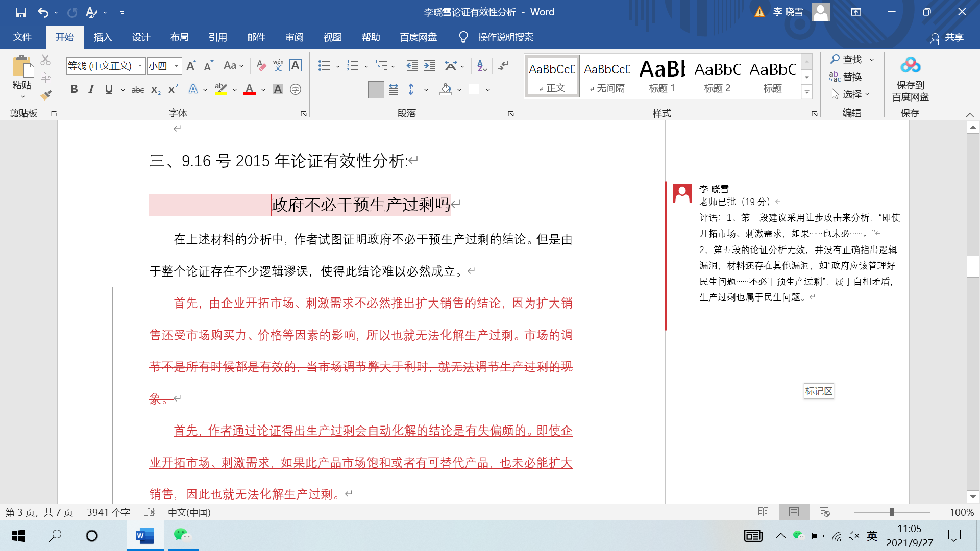Image resolution: width=980 pixels, height=551 pixels.
Task: Apply red font color
Action: coord(249,89)
